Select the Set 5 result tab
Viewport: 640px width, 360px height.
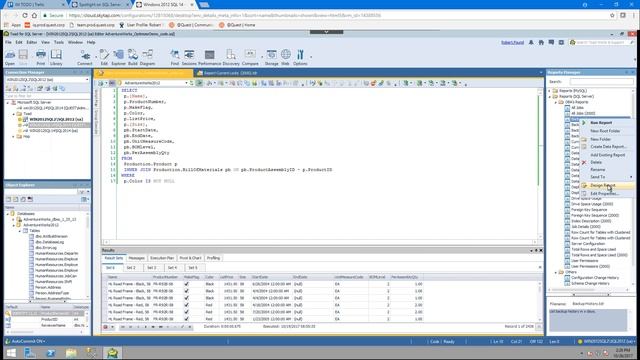[193, 268]
